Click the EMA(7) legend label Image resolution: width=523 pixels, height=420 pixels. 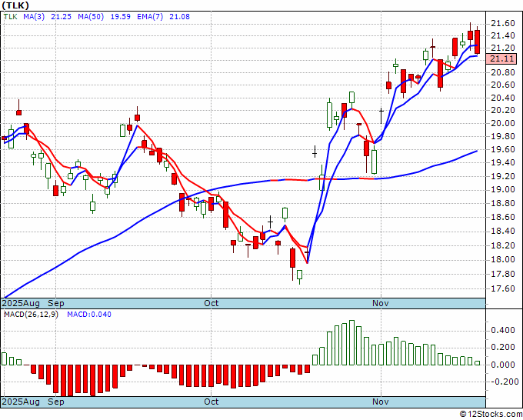click(x=150, y=16)
